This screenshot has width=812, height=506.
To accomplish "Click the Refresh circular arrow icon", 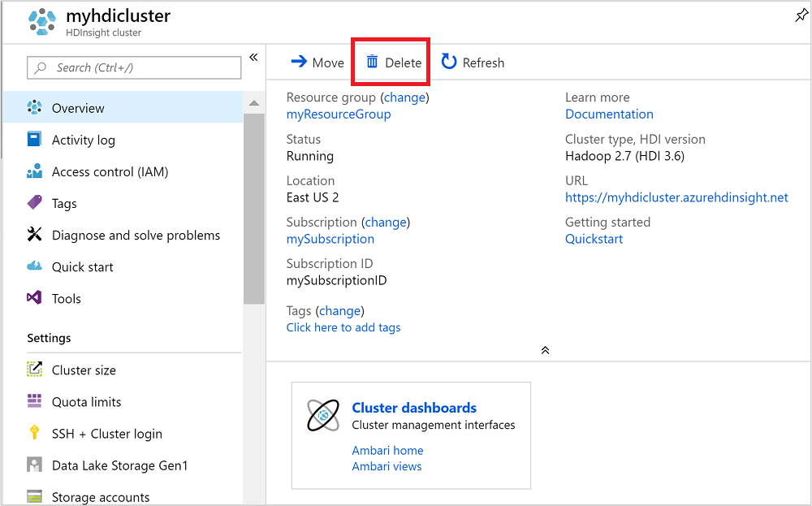I will coord(449,62).
